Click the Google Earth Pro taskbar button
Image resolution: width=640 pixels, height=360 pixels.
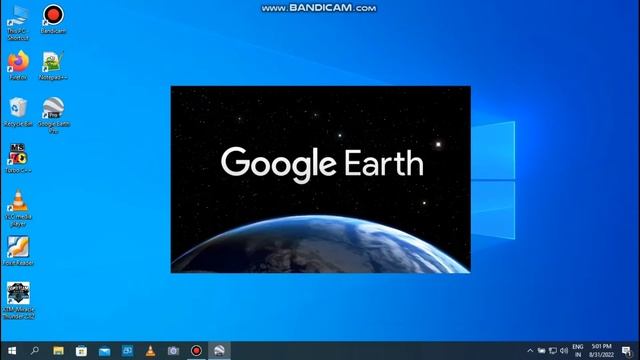point(219,351)
